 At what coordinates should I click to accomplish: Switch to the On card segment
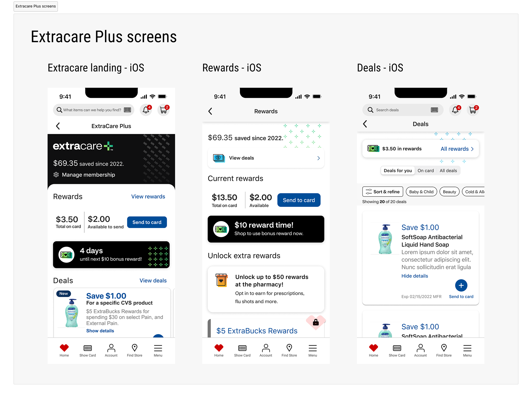coord(426,171)
